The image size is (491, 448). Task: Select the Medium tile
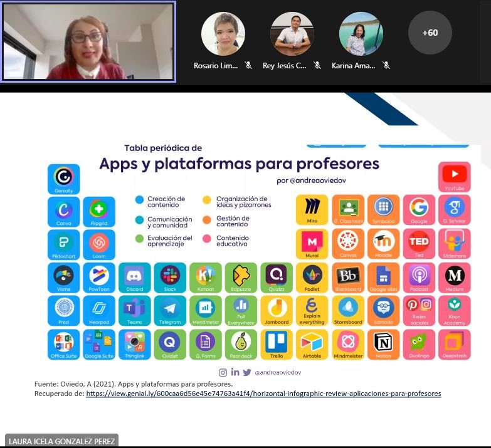point(455,278)
